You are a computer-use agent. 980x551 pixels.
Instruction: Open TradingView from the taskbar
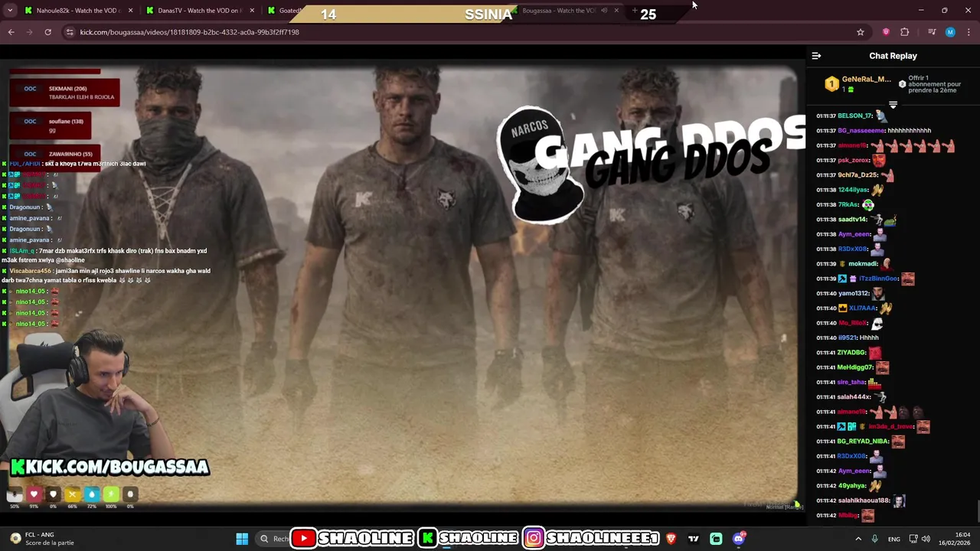pos(694,539)
